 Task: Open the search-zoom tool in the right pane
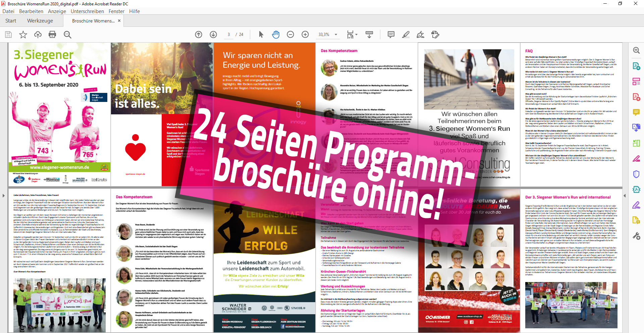click(x=636, y=50)
